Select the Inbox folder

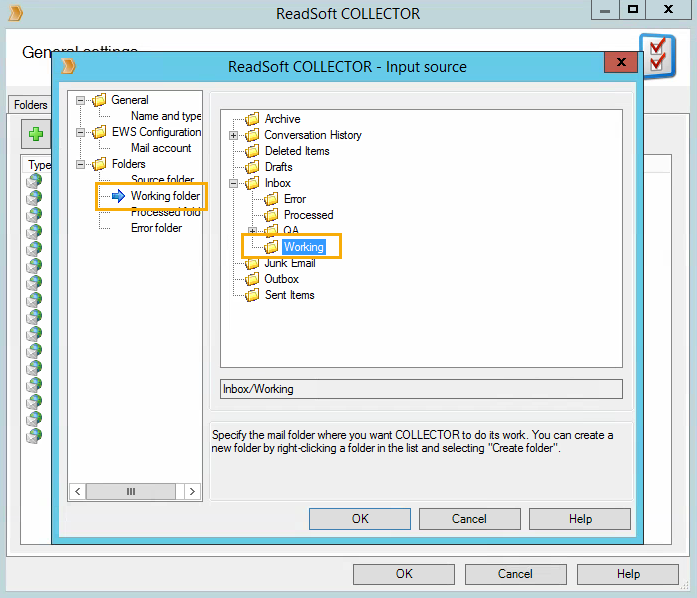tap(277, 183)
